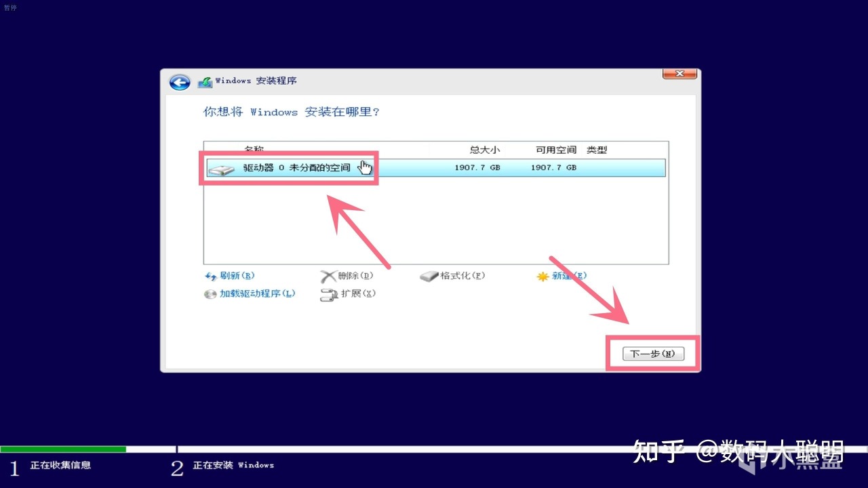Close the Windows Setup dialog
868x488 pixels.
click(679, 74)
